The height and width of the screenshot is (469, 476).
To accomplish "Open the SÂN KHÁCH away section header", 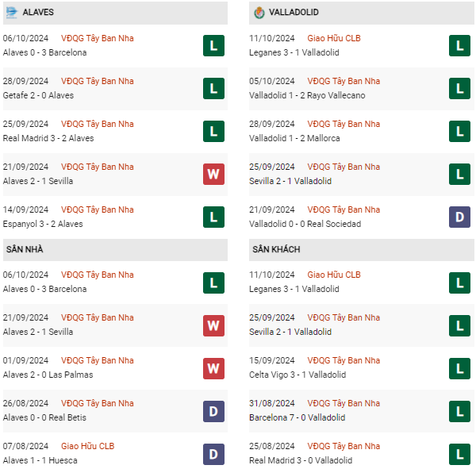I will (276, 249).
